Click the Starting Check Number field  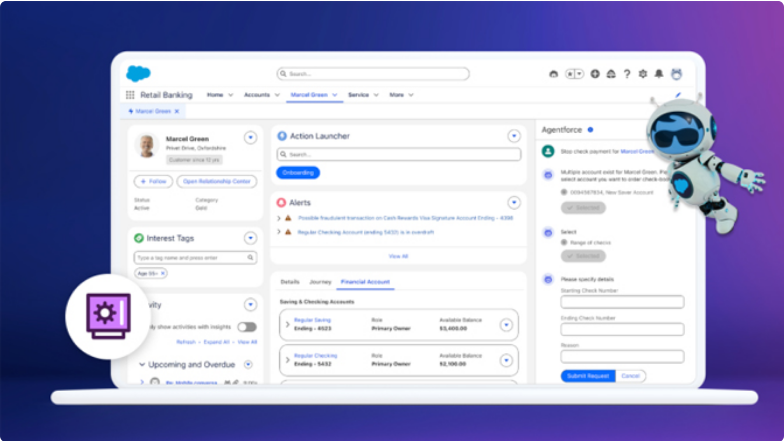point(622,302)
